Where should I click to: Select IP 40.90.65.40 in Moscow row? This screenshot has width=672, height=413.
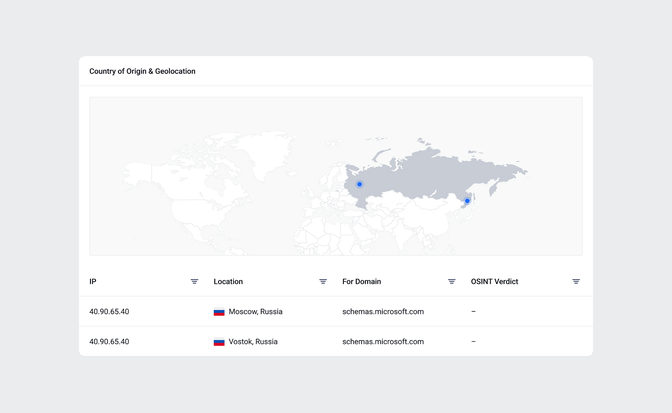[x=109, y=311]
